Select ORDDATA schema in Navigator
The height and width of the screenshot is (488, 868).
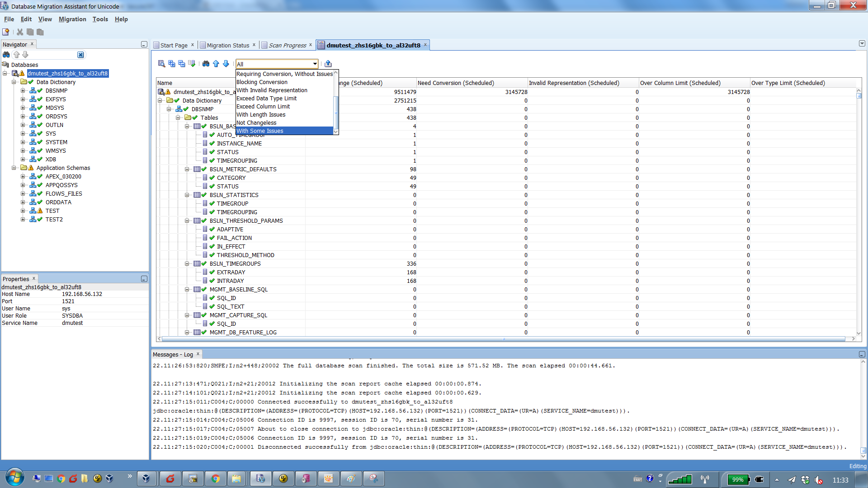pos(58,202)
